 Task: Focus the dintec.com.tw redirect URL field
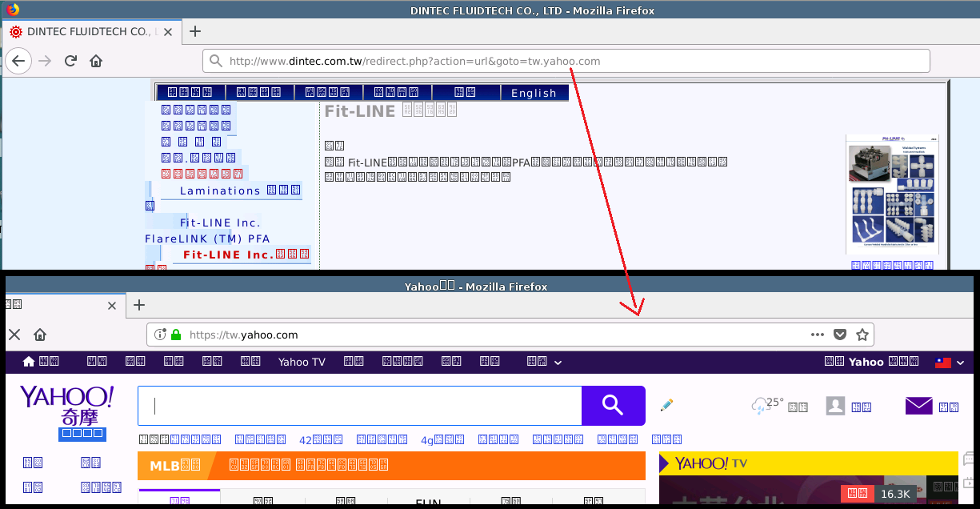[566, 61]
